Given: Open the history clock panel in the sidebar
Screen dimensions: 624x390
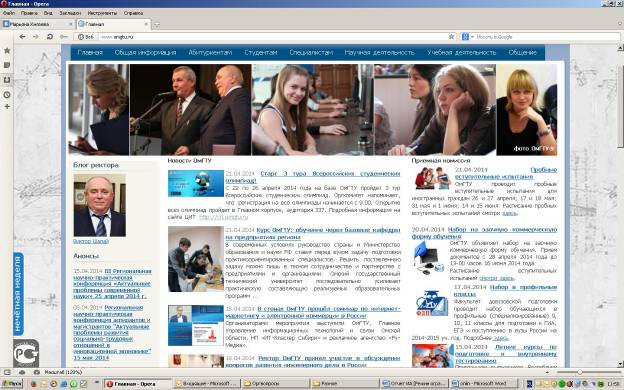Looking at the screenshot, I should point(7,95).
